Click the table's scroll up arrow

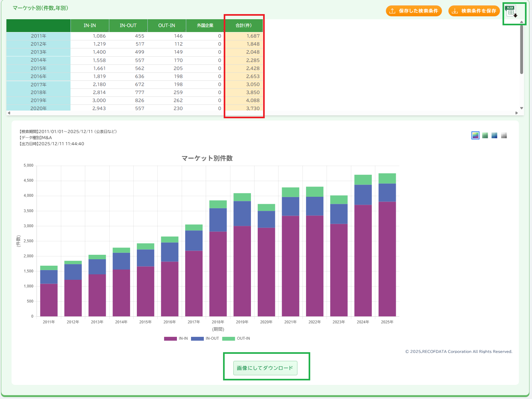(521, 22)
